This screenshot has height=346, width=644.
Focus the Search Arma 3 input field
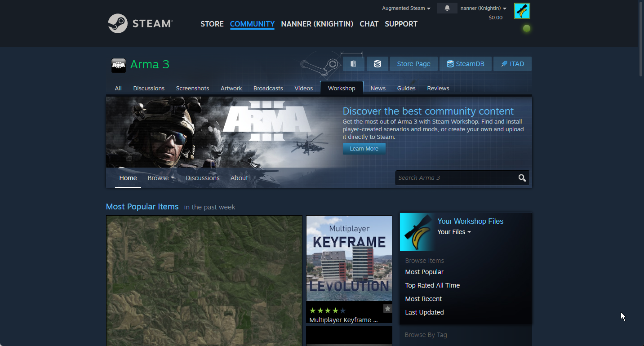coord(456,178)
